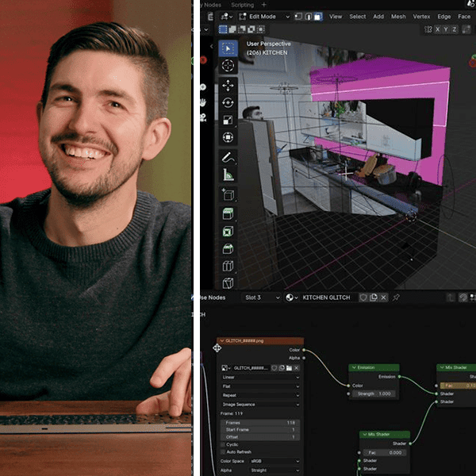Pick the Annotate pencil tool
The height and width of the screenshot is (476, 476).
[228, 157]
